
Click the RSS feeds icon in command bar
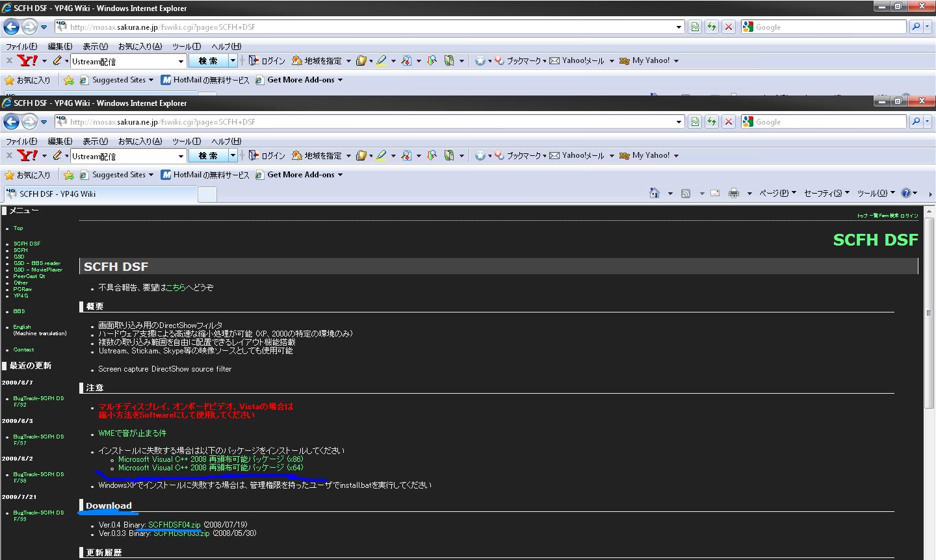686,194
